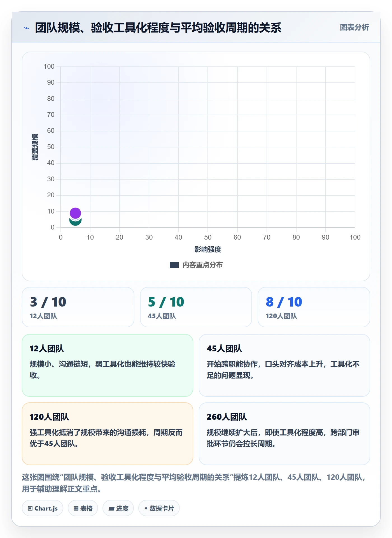This screenshot has width=392, height=538.
Task: Click the square icon in Chart.js chip
Action: point(30,509)
